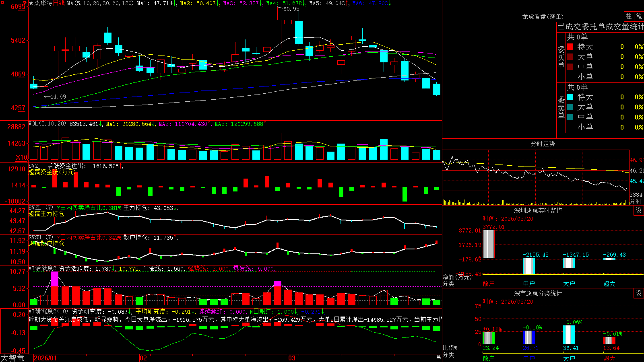Click the 60.95 high price annotation
The height and width of the screenshot is (362, 644).
[x=291, y=9]
